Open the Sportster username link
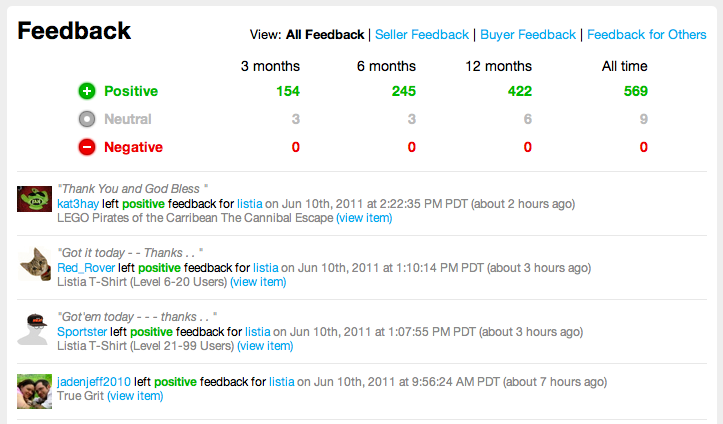723x424 pixels. click(82, 332)
